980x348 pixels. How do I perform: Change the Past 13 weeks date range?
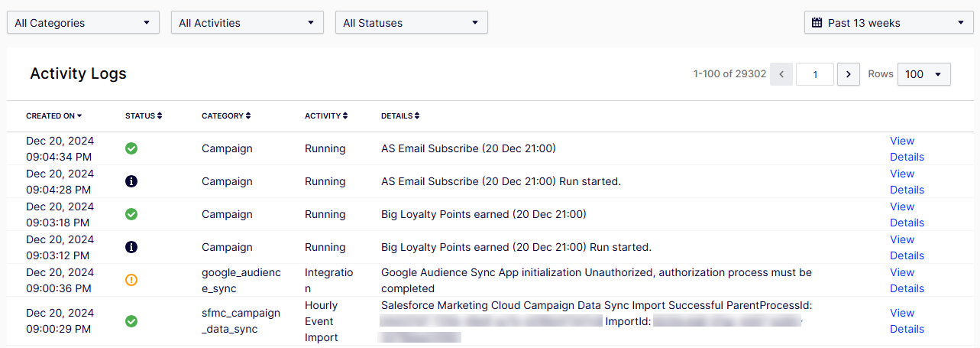coord(888,23)
